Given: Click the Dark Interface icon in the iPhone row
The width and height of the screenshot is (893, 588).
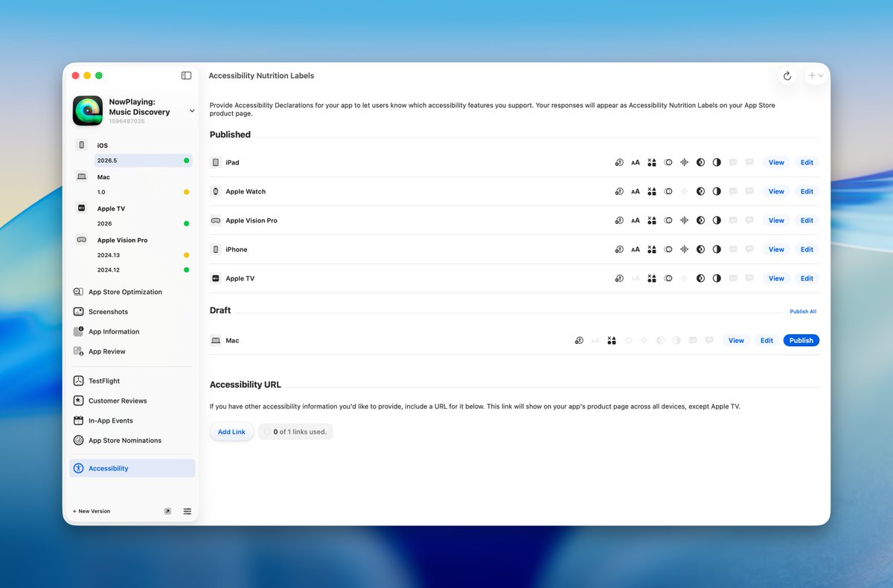Looking at the screenshot, I should pos(700,249).
